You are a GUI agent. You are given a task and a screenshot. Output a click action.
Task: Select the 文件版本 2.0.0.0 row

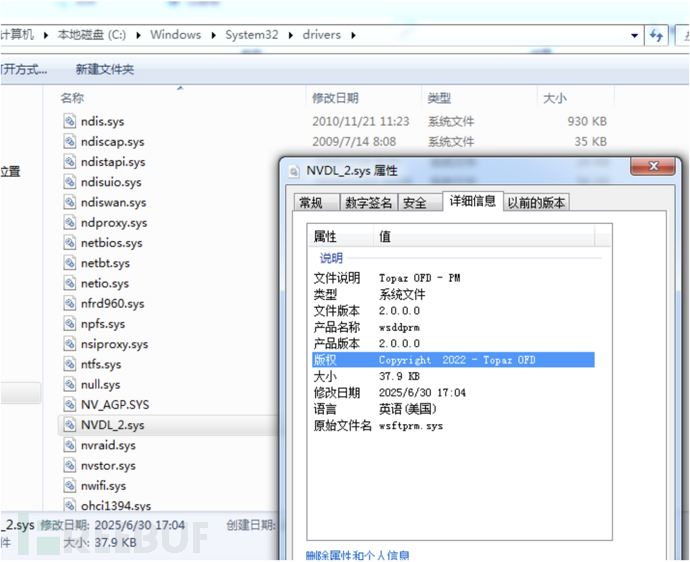[453, 311]
